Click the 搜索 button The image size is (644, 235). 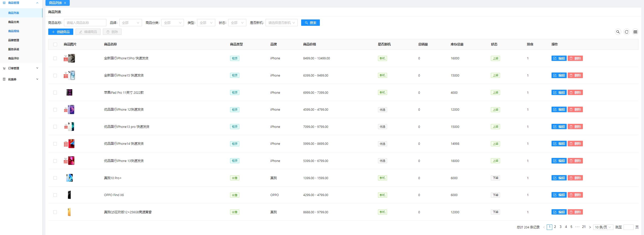pyautogui.click(x=310, y=23)
